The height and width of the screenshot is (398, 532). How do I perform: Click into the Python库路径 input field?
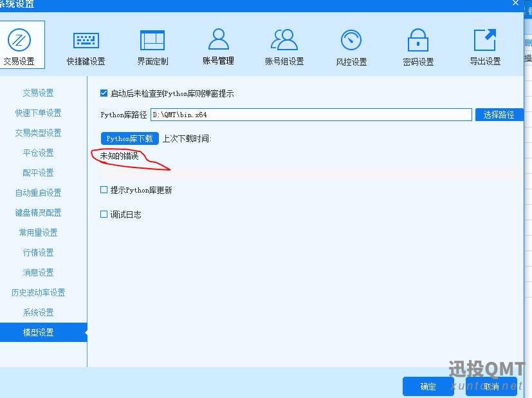311,115
